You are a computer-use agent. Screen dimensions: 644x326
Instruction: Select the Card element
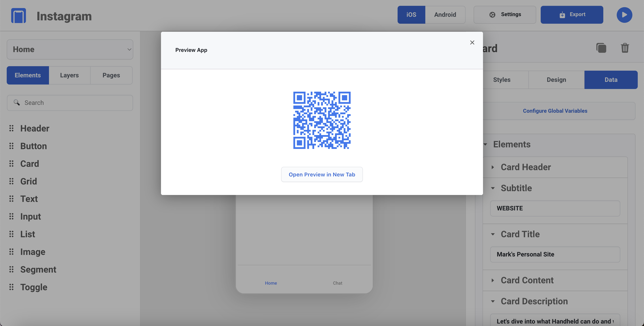(30, 163)
